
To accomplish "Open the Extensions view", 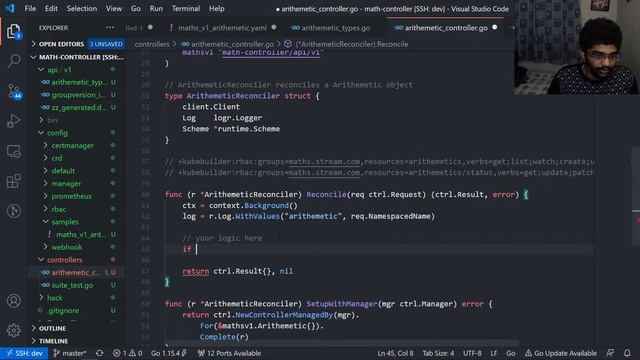I will (x=13, y=181).
